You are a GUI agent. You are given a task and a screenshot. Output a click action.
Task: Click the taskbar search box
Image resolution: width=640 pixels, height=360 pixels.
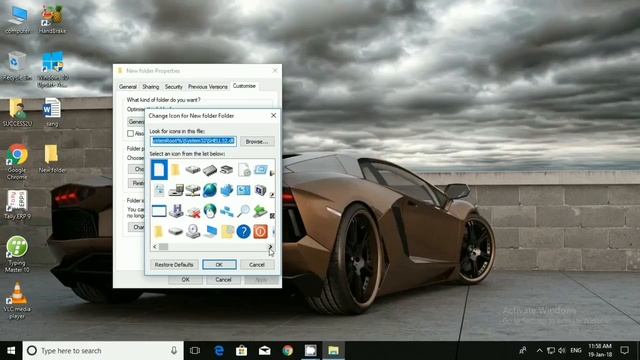103,351
